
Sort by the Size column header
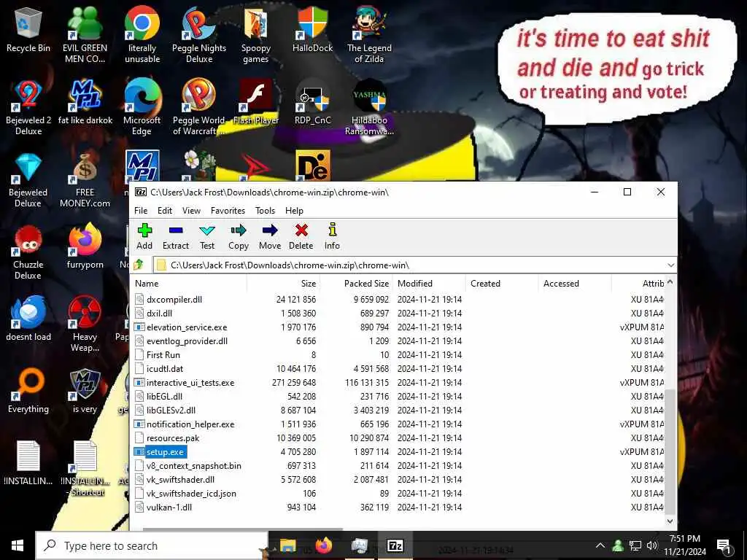tap(284, 284)
